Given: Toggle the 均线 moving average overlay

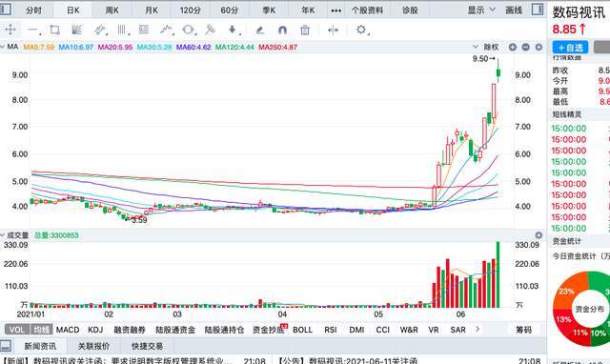Looking at the screenshot, I should (41, 330).
